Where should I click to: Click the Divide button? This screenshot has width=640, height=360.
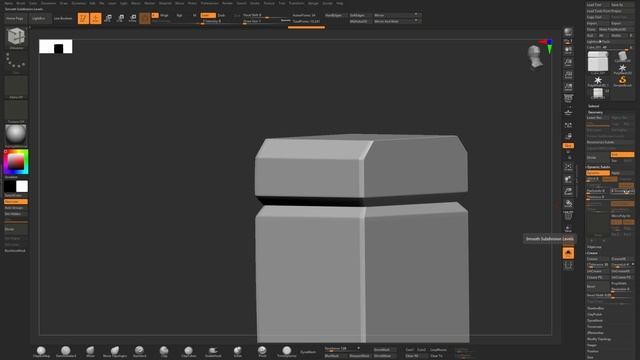click(598, 158)
